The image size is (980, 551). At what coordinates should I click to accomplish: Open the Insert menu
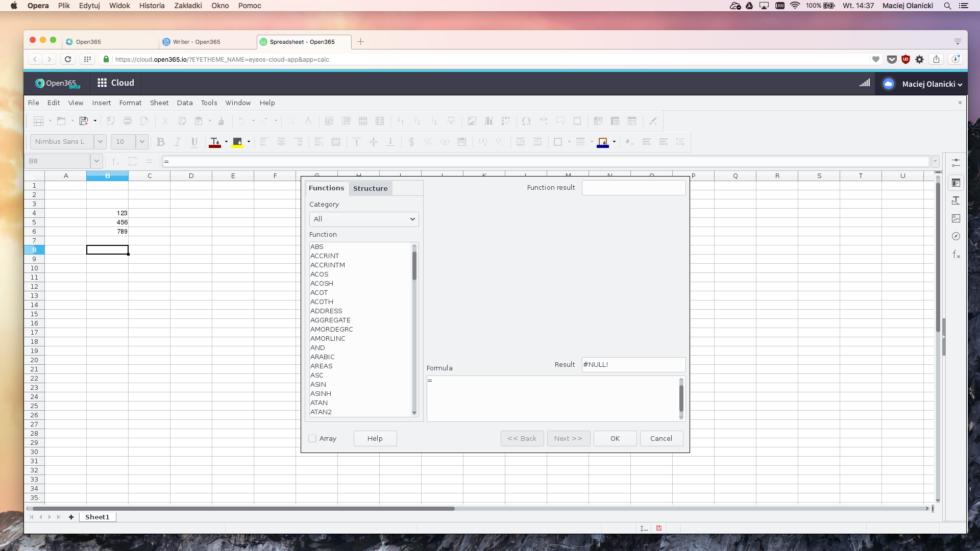coord(101,103)
